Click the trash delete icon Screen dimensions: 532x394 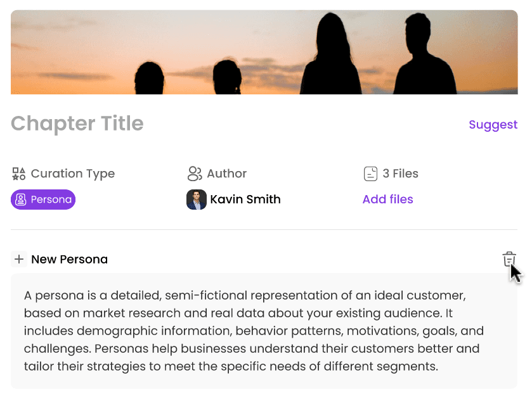509,259
